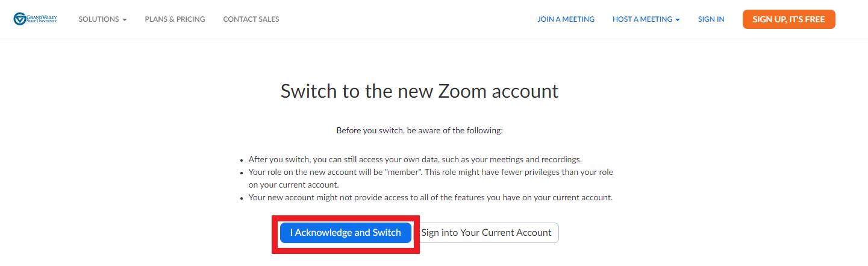Click the caret arrow beside Host a Meeting
This screenshot has height=266, width=868.
click(678, 20)
